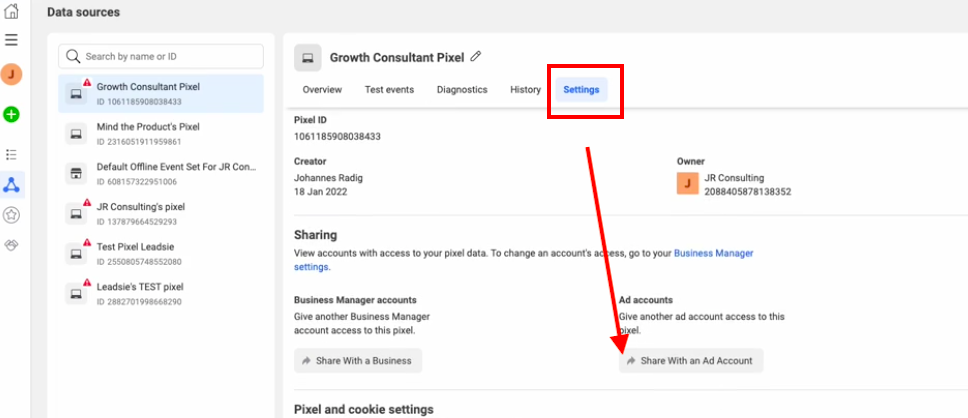Open the list view sidebar icon
This screenshot has width=968, height=418.
pyautogui.click(x=11, y=154)
